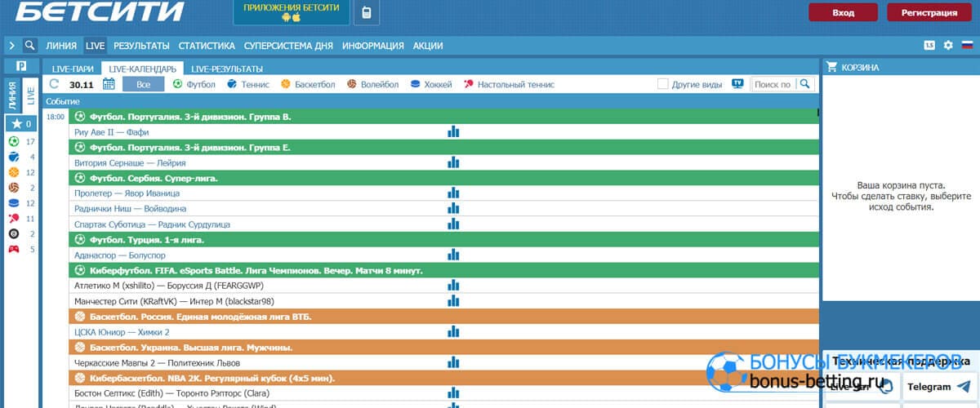Image resolution: width=980 pixels, height=408 pixels.
Task: Click the Поиск по search field
Action: pyautogui.click(x=773, y=84)
